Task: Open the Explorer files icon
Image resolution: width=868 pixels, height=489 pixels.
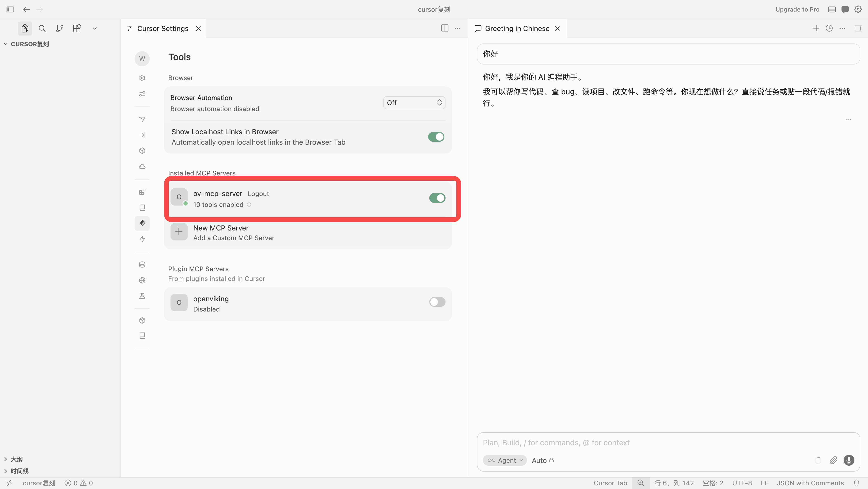Action: tap(25, 28)
